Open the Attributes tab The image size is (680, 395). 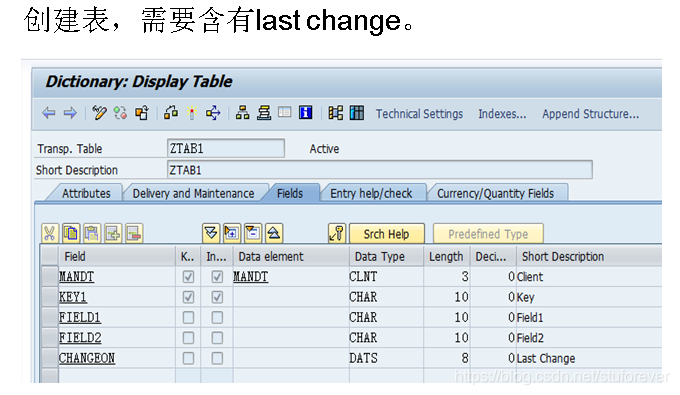[x=86, y=193]
